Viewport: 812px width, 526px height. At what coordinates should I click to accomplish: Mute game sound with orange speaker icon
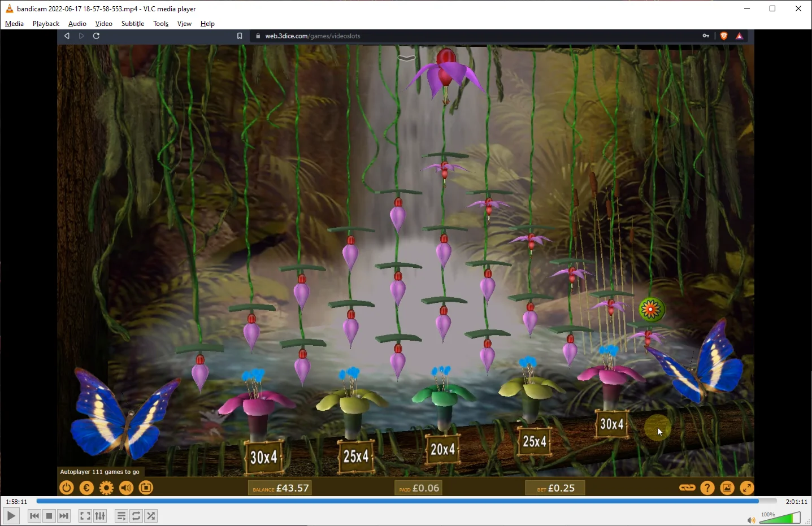click(x=126, y=488)
